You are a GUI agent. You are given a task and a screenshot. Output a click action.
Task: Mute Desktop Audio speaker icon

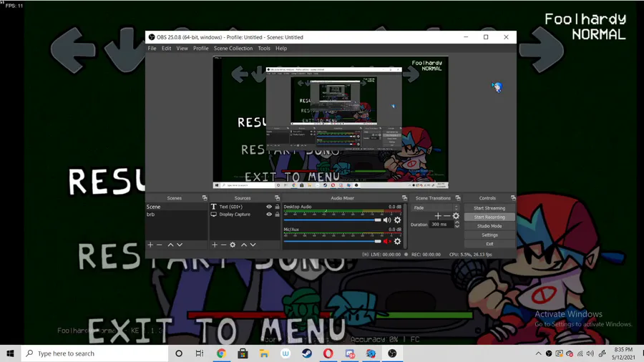click(387, 220)
